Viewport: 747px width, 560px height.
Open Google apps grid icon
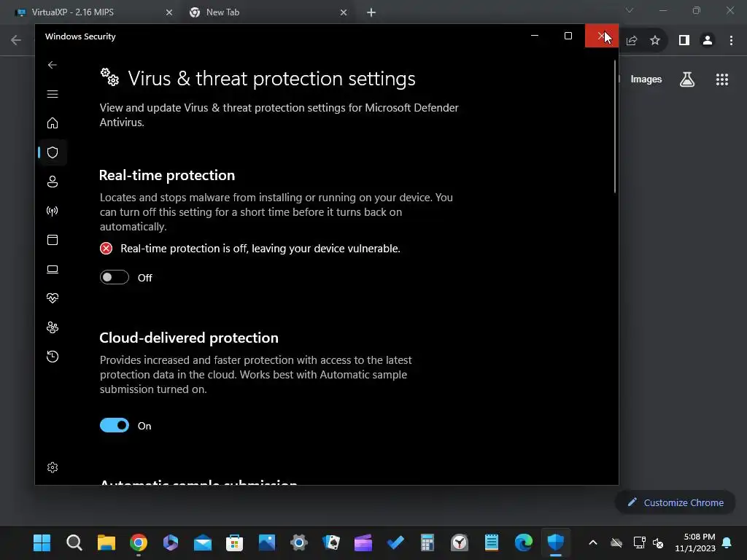pyautogui.click(x=722, y=79)
